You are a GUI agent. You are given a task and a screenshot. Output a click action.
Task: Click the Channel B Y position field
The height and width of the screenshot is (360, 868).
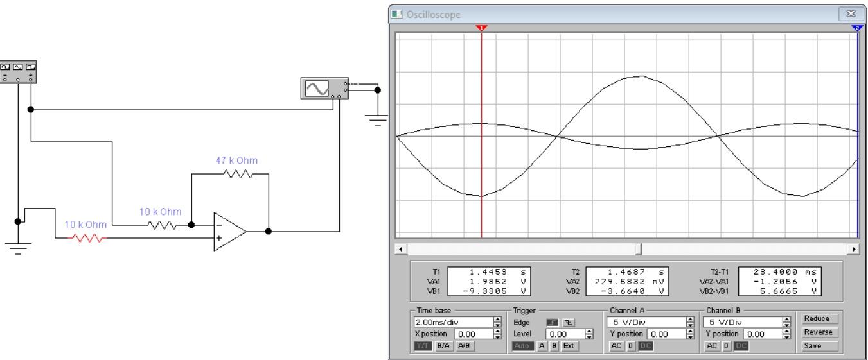[763, 334]
